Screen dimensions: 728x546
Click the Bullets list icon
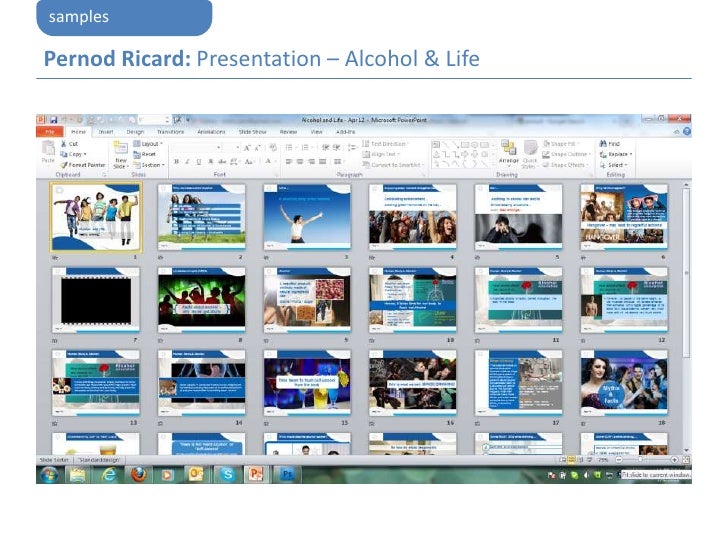pos(290,148)
